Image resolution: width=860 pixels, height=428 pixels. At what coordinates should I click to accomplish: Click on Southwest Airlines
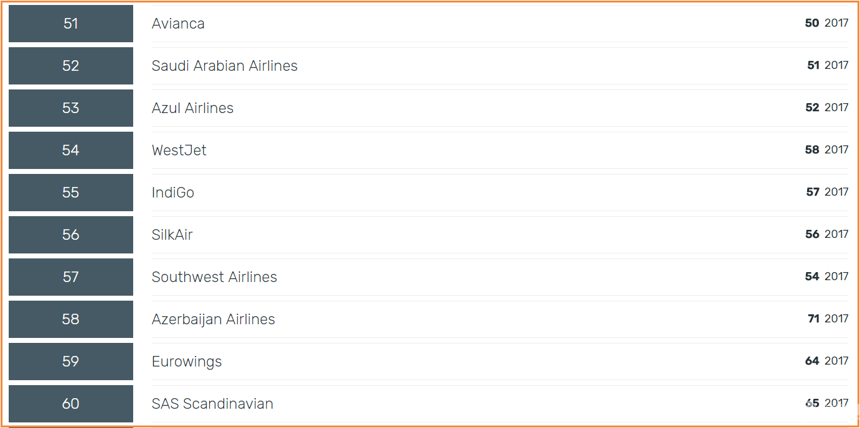pyautogui.click(x=214, y=277)
